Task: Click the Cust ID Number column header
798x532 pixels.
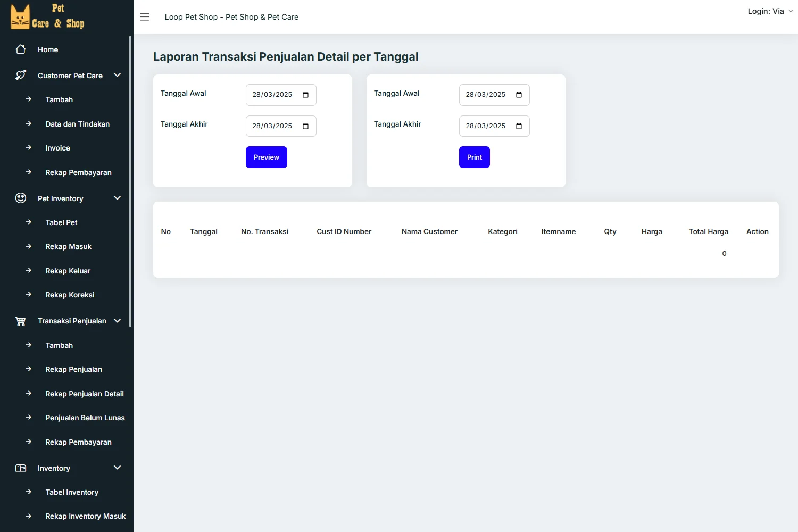Action: point(344,231)
